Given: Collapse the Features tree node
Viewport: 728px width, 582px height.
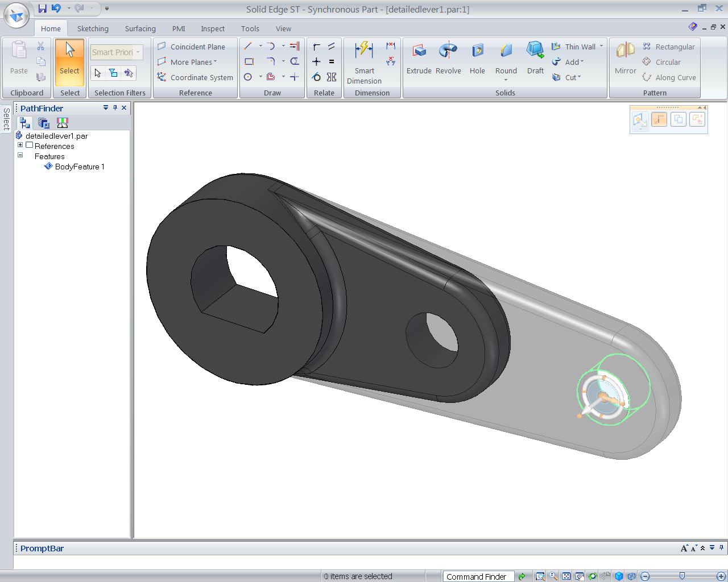Looking at the screenshot, I should point(20,155).
